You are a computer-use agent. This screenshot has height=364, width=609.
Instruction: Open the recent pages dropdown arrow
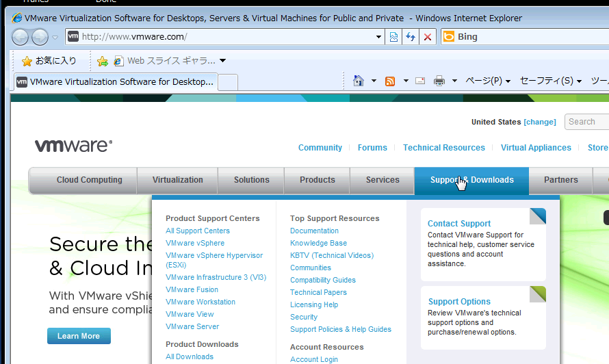(x=55, y=38)
